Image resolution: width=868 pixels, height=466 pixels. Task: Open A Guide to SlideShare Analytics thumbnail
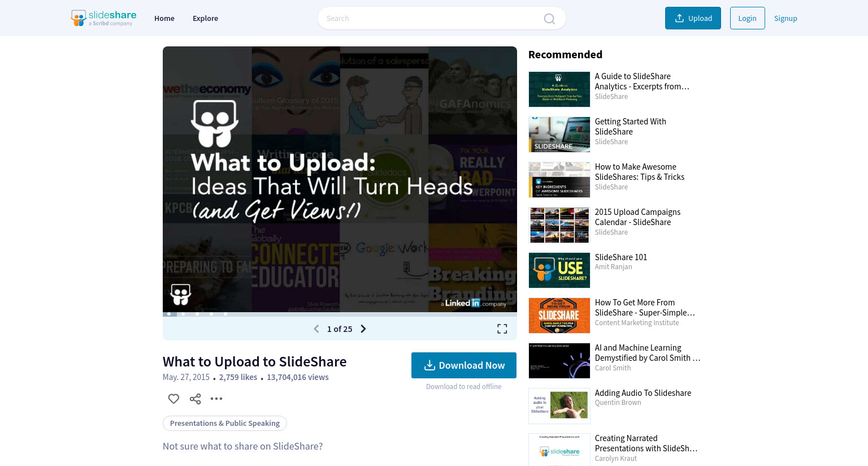(x=559, y=89)
